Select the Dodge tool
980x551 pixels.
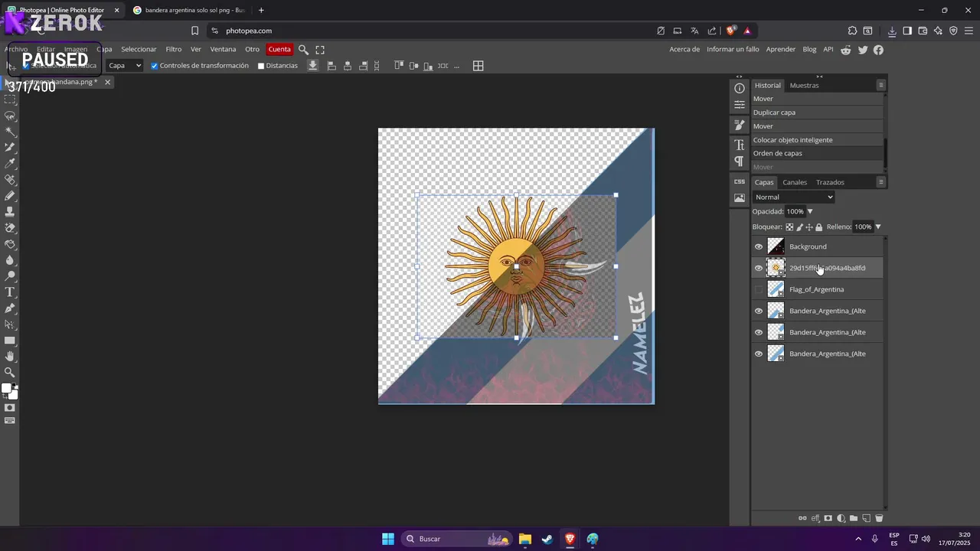coord(10,276)
